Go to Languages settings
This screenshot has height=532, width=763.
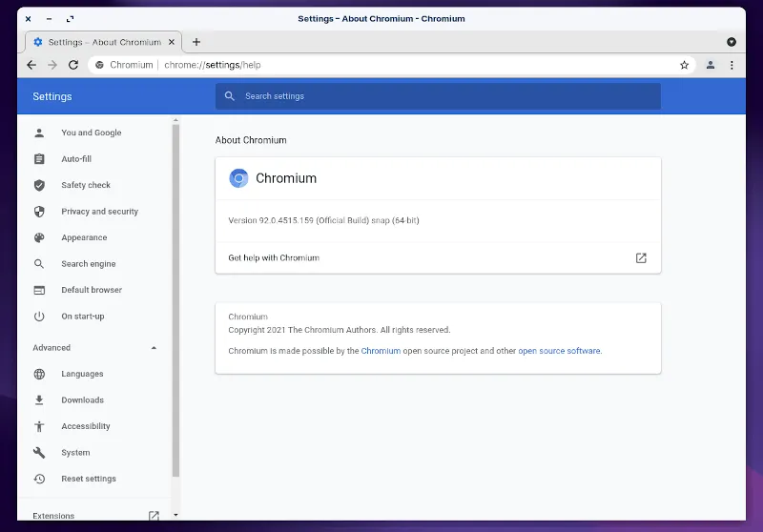[x=82, y=374]
